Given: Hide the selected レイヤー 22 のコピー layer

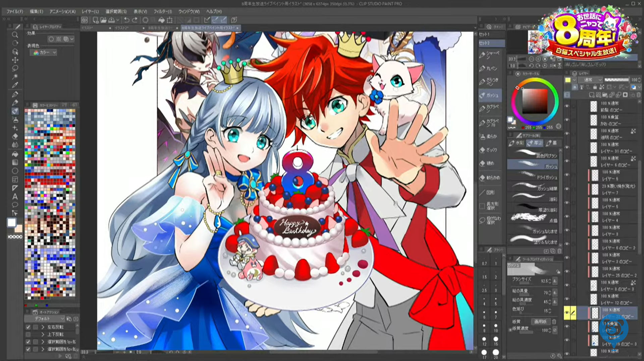Looking at the screenshot, I should pyautogui.click(x=567, y=313).
